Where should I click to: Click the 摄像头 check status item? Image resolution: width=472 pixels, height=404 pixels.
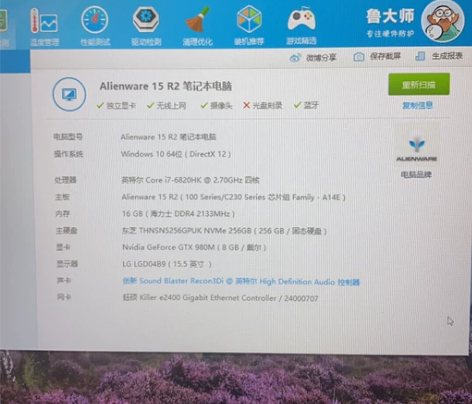217,106
